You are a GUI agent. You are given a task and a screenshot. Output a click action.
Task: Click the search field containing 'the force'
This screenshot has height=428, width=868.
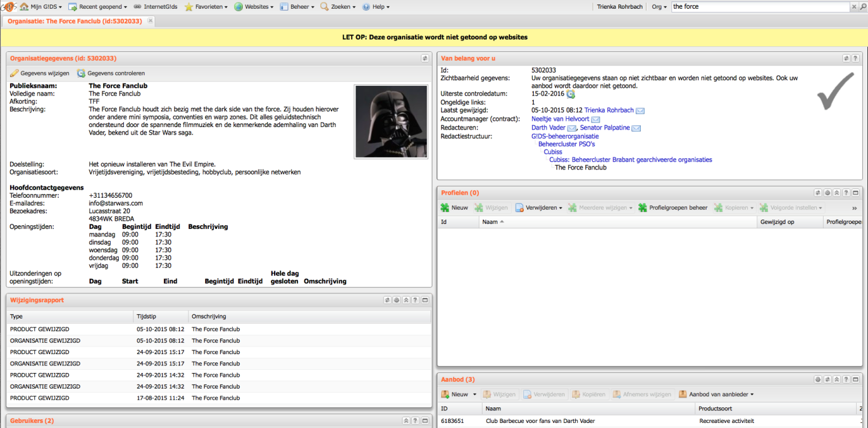(x=760, y=6)
